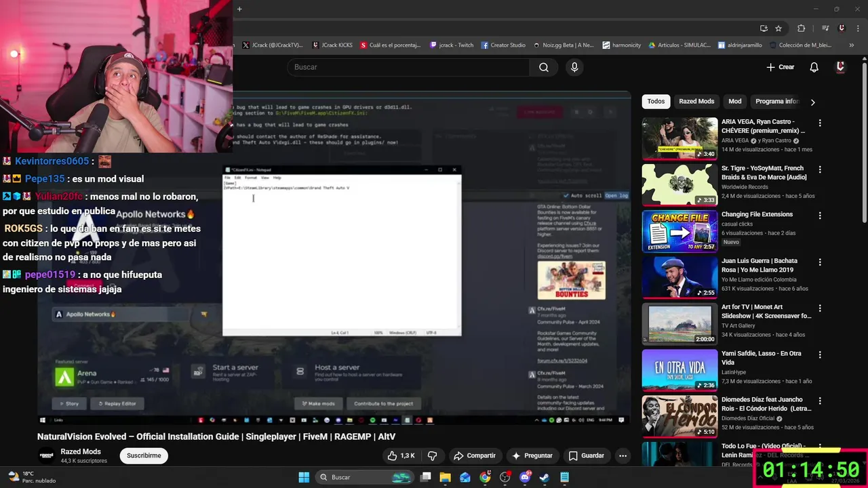Open Chrome from the taskbar
Screen dimensions: 868x488
(485, 477)
